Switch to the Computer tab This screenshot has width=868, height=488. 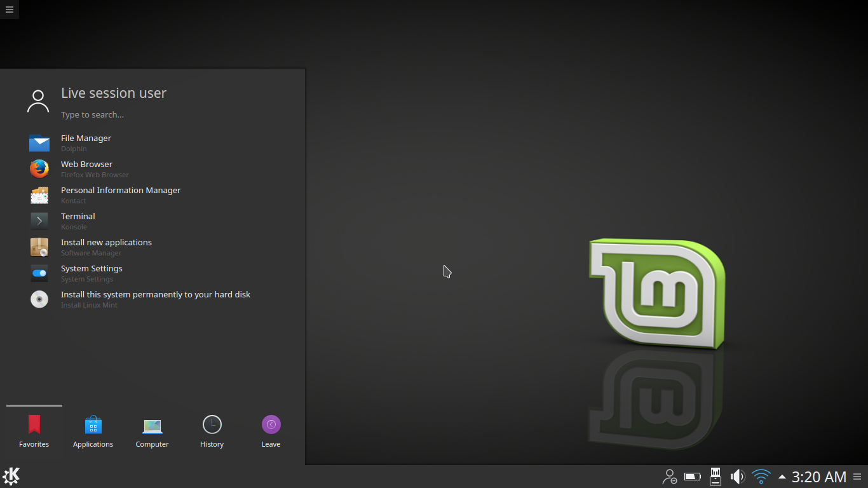coord(152,431)
